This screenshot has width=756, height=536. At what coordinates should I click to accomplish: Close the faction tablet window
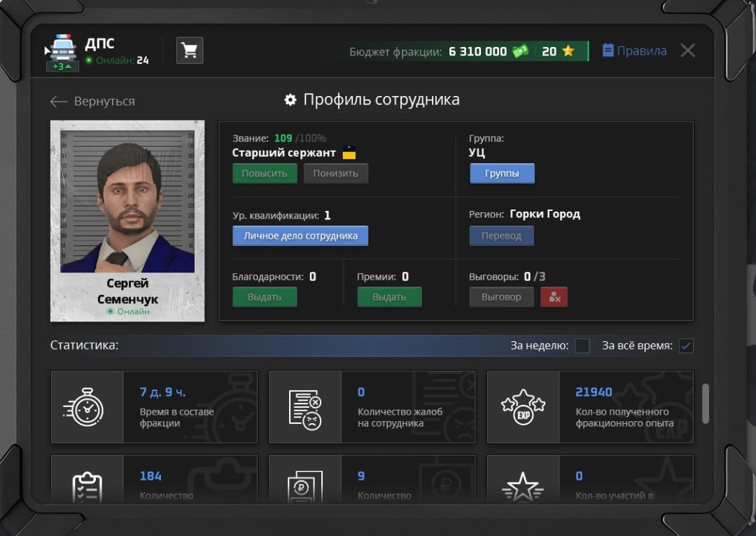[687, 50]
